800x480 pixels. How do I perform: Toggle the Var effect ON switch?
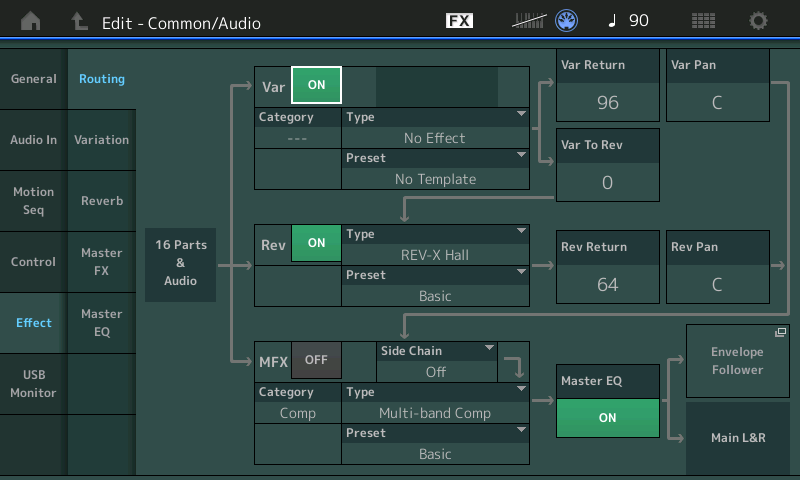pyautogui.click(x=316, y=86)
